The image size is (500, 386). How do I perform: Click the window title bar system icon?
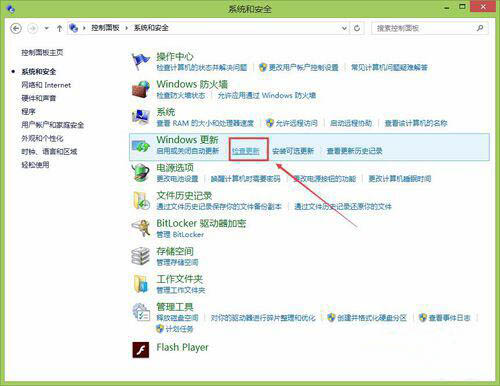pos(10,9)
